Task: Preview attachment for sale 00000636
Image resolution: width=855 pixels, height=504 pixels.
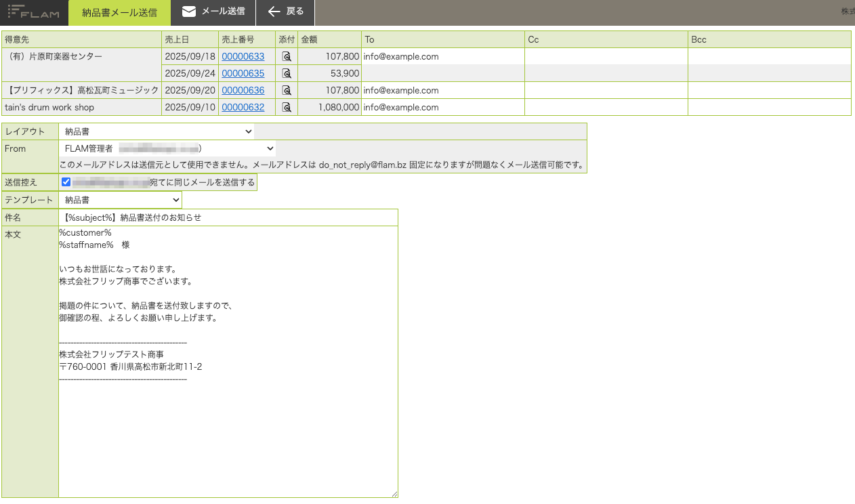Action: click(x=287, y=90)
